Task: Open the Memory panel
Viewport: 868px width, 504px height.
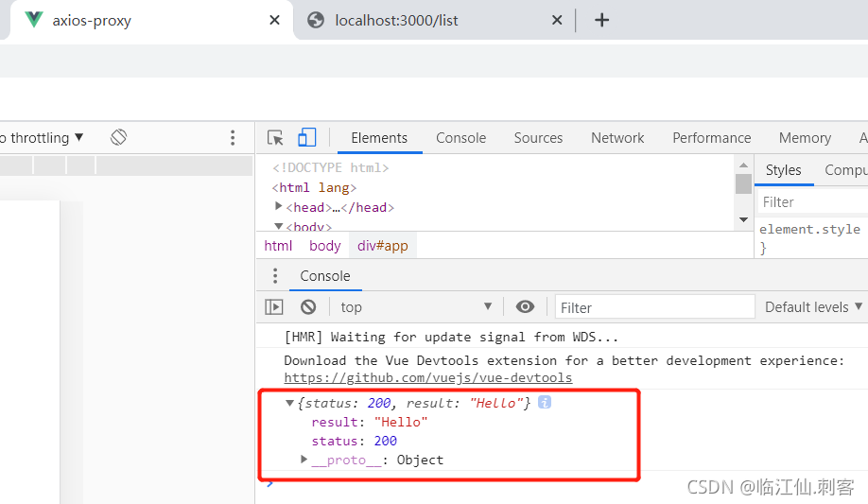Action: click(805, 138)
